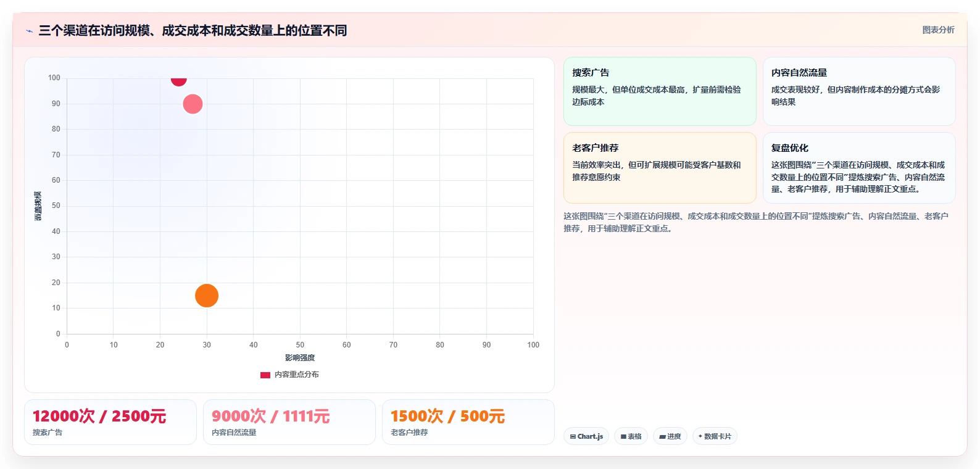Click the y-axis tick label 50
This screenshot has height=469, width=980.
pyautogui.click(x=56, y=205)
